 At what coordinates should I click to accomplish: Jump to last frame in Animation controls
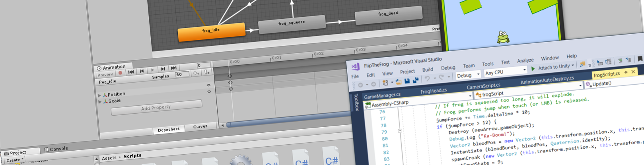[x=173, y=68]
